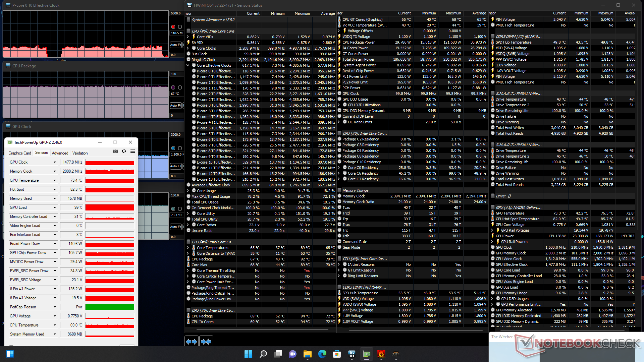Viewport: 644px width, 362px height.
Task: Click HWiNFO collapse columns arrows button
Action: 206,341
